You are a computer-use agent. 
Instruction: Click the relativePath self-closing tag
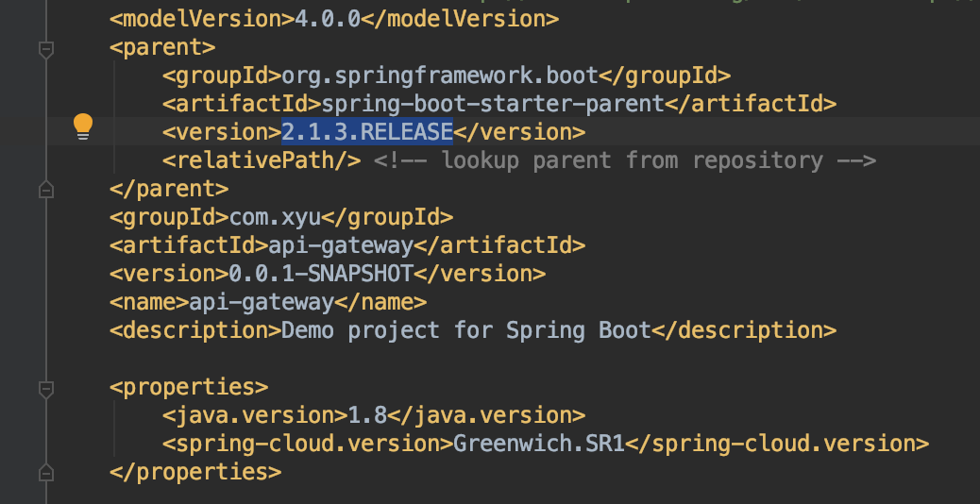[262, 160]
